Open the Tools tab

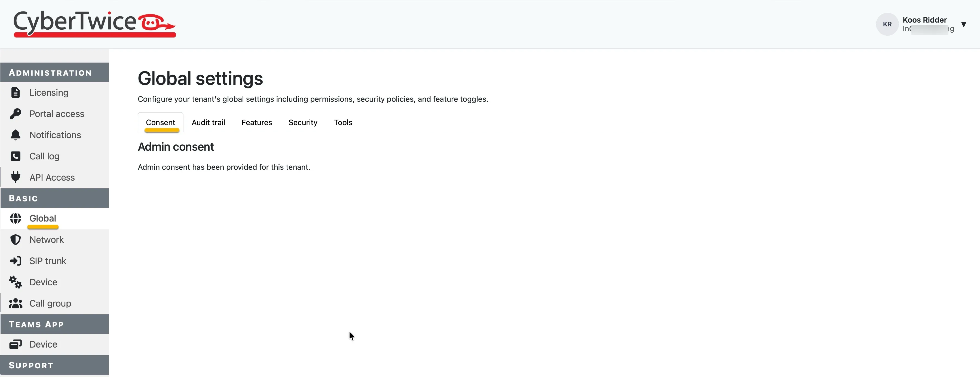click(x=343, y=122)
